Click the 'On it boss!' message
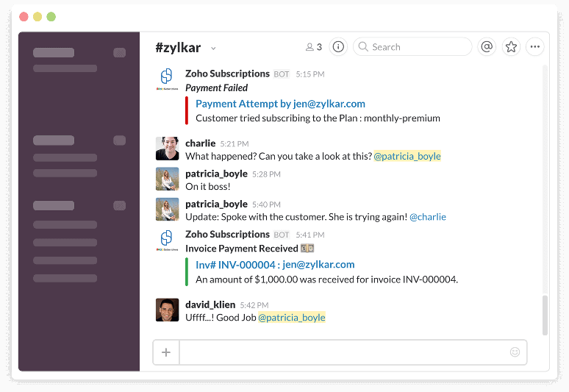This screenshot has height=392, width=569. pyautogui.click(x=208, y=187)
